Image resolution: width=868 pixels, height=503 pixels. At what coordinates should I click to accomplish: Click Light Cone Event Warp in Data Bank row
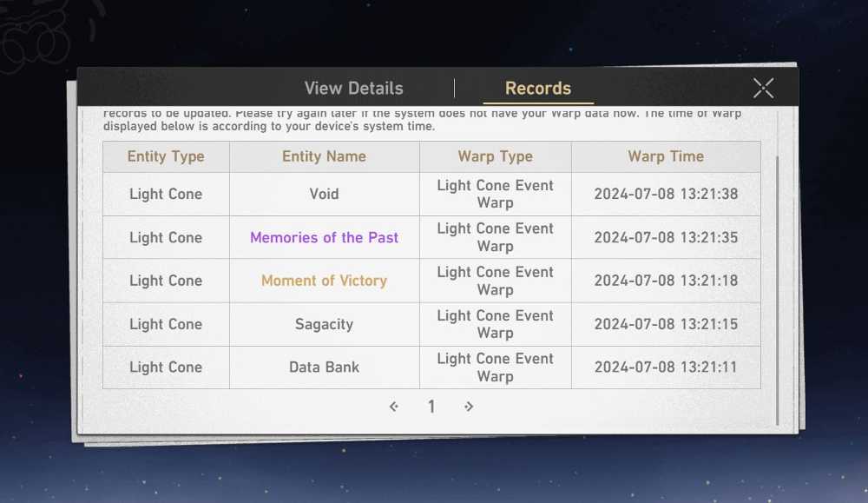(x=496, y=367)
